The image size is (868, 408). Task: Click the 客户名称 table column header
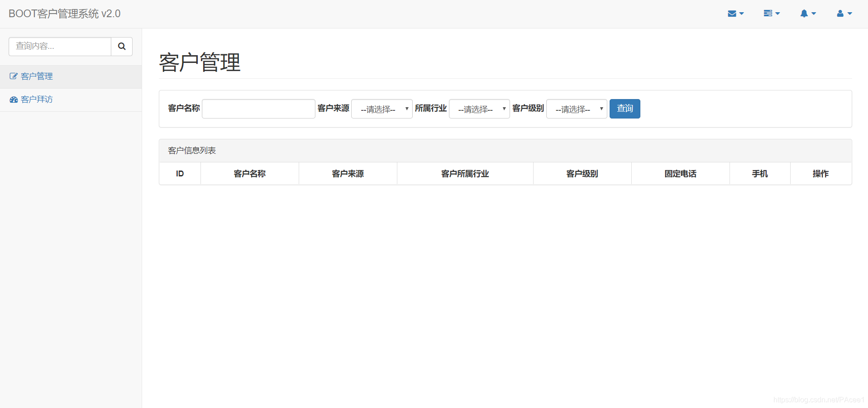[250, 174]
